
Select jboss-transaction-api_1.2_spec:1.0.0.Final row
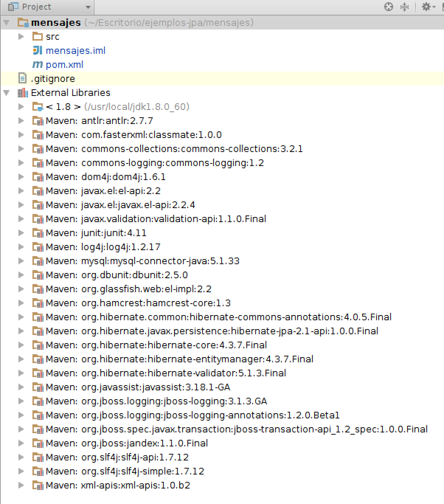click(237, 429)
